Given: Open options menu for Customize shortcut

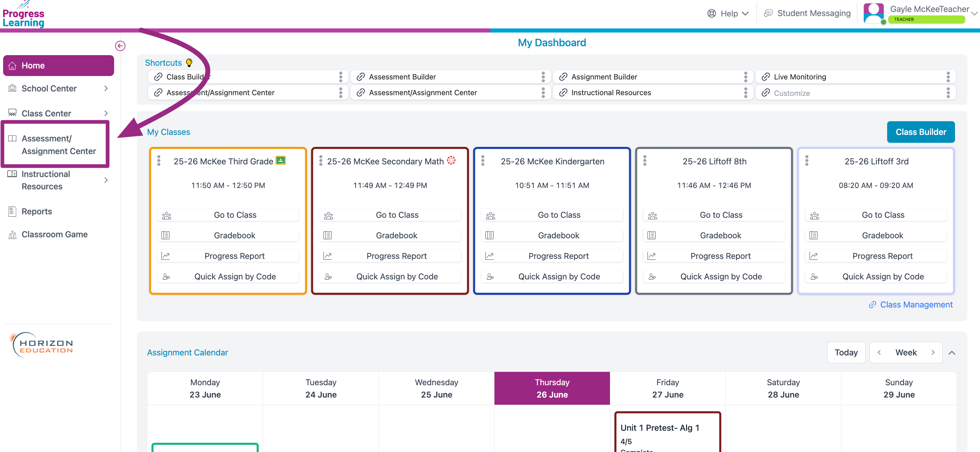Looking at the screenshot, I should pyautogui.click(x=948, y=93).
